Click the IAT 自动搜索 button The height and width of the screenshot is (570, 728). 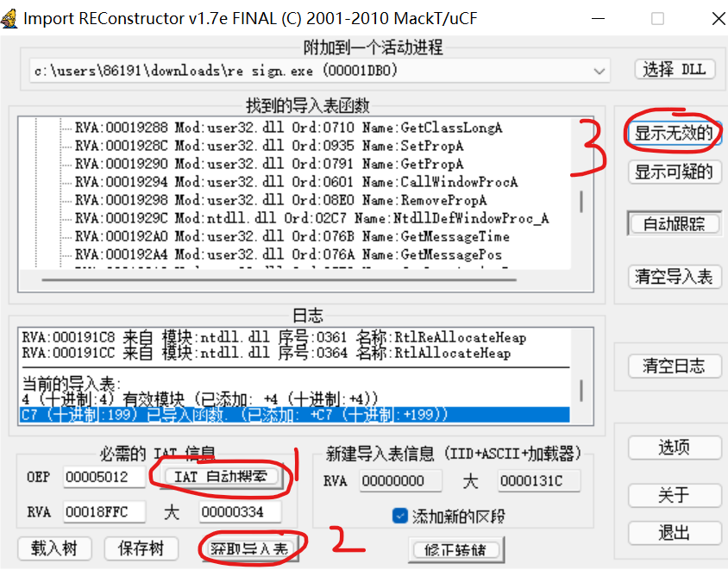point(221,477)
